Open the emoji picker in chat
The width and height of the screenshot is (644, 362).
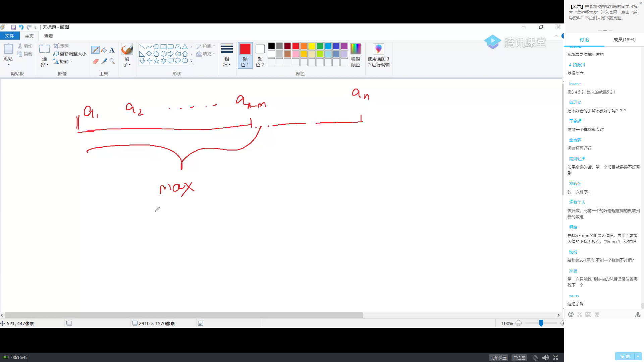pyautogui.click(x=571, y=314)
